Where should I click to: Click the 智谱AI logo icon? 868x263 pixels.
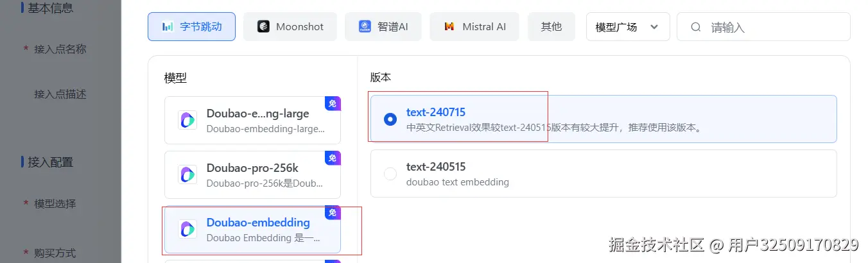(365, 26)
